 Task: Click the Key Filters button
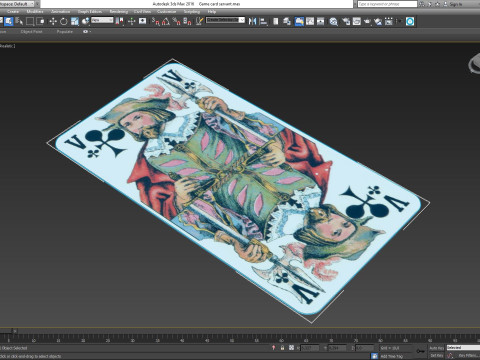point(469,356)
